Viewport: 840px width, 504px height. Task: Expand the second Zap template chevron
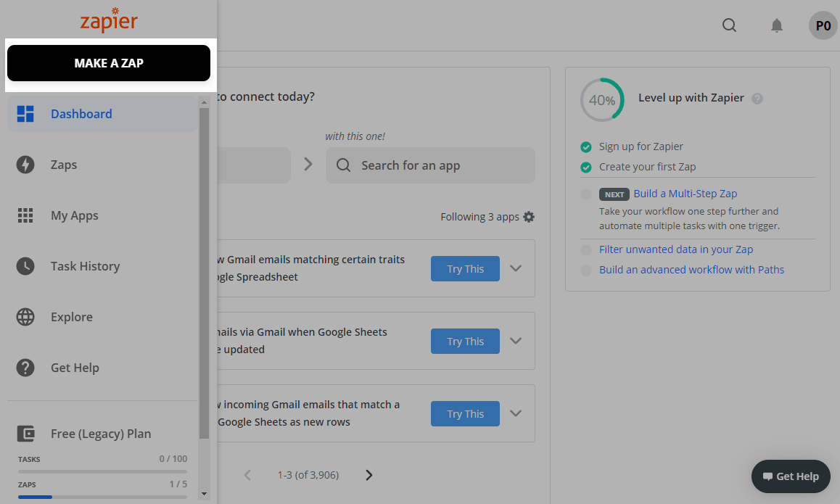click(516, 341)
